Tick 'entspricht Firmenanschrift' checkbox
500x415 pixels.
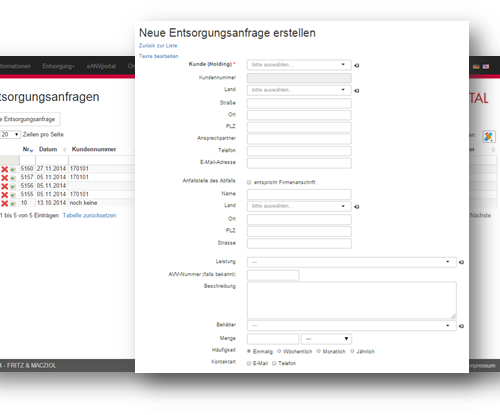pos(249,182)
